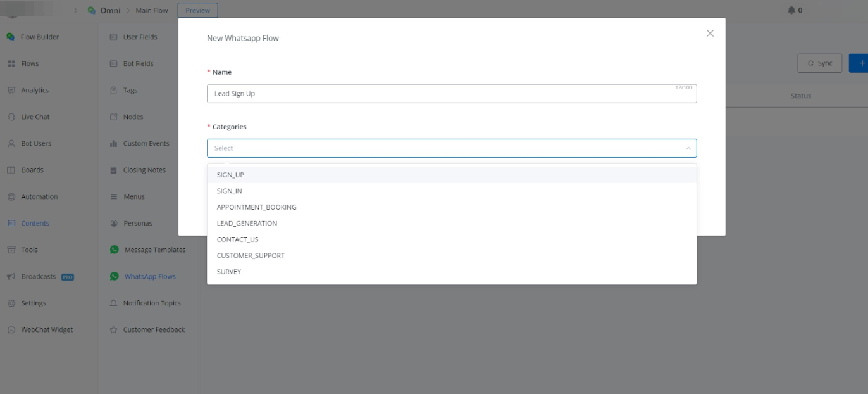Click the Bot Users person icon
This screenshot has width=868, height=394.
[x=11, y=144]
